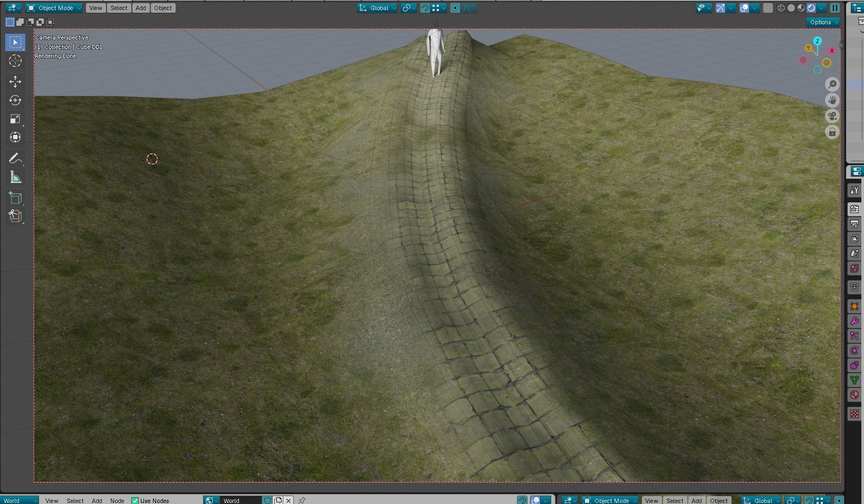Open the Node menu in shader editor
This screenshot has height=504, width=864.
117,500
